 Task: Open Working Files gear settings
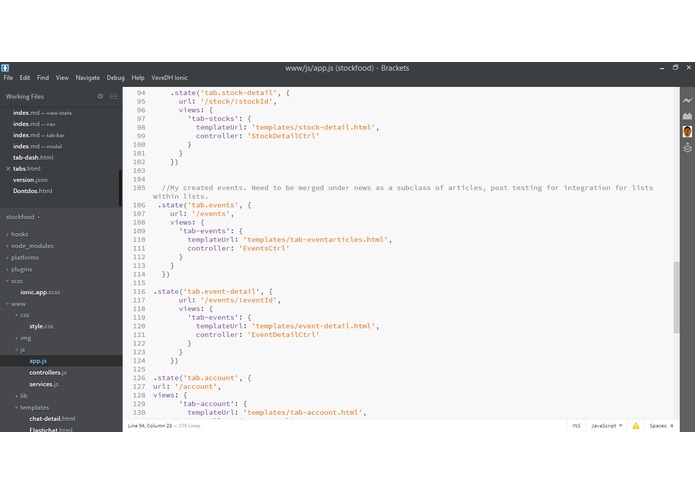(100, 96)
